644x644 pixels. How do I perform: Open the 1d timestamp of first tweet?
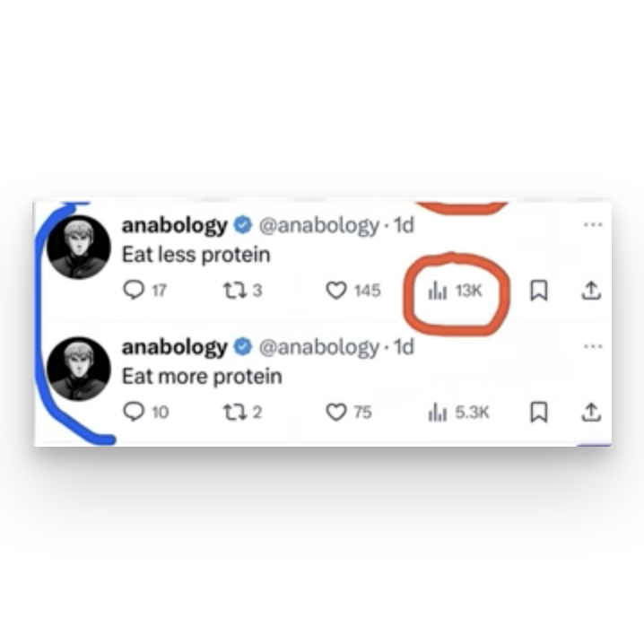coord(404,224)
